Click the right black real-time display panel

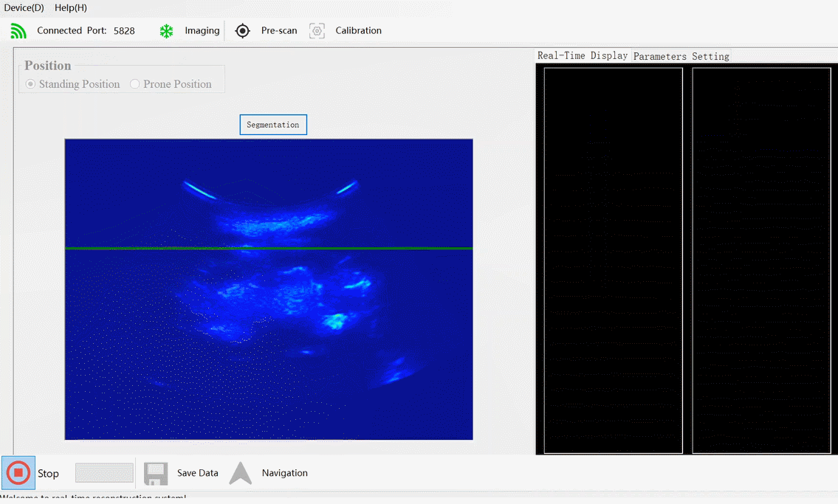pos(761,260)
